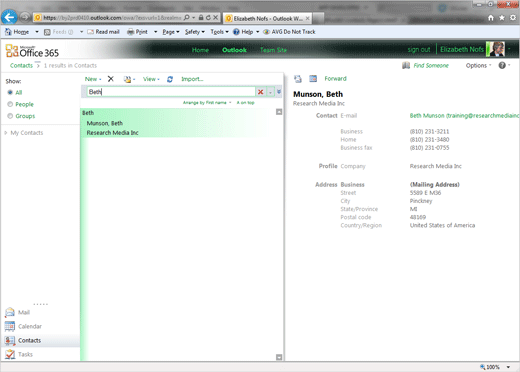Click Read mail in command bar
Viewport: 520px width, 372px height.
tap(103, 32)
